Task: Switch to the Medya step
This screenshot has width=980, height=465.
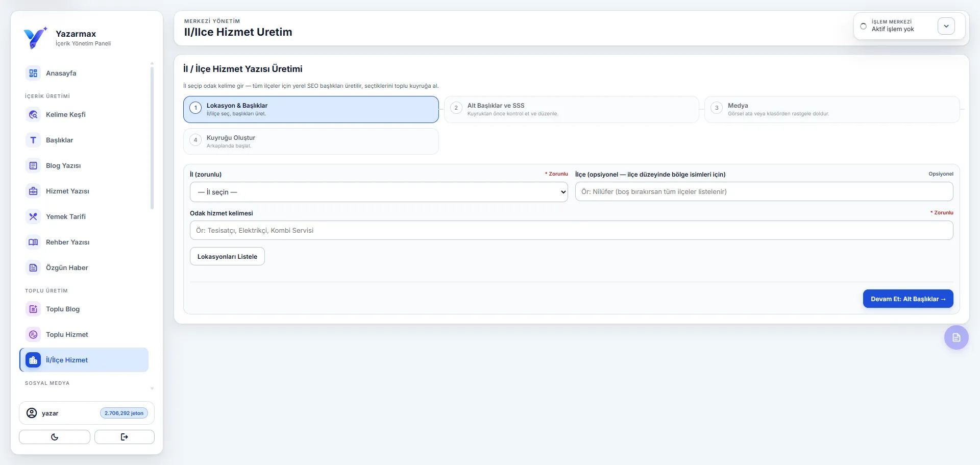Action: tap(832, 109)
